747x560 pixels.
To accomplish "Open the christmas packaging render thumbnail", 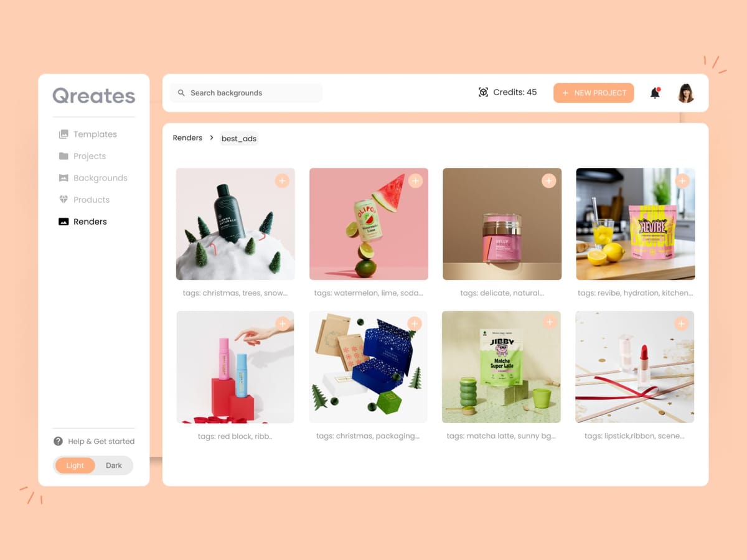I will (x=368, y=367).
